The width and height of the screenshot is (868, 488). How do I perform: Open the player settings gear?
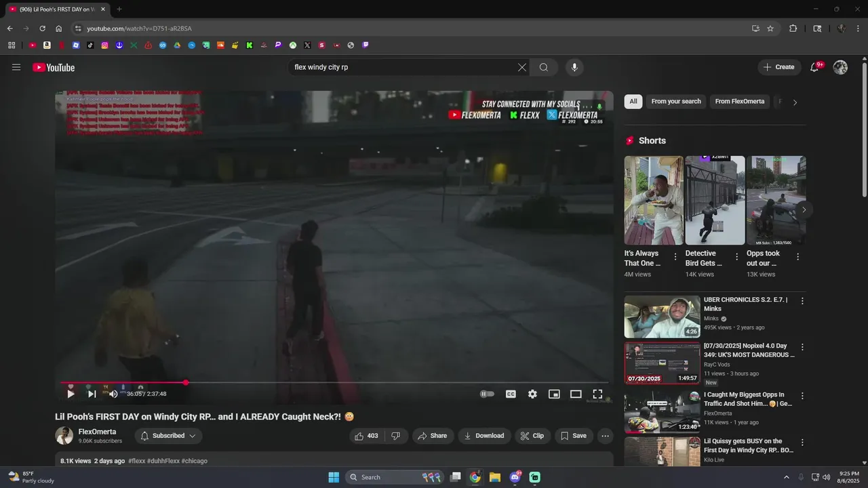pos(532,394)
